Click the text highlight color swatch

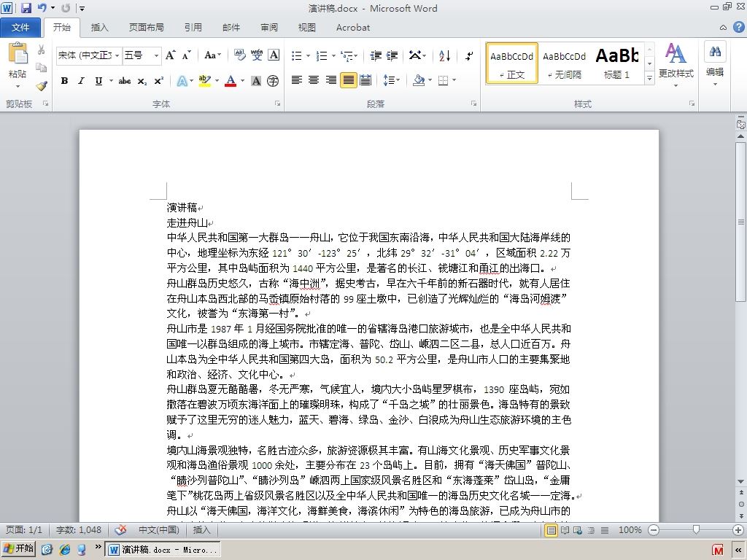[x=205, y=81]
